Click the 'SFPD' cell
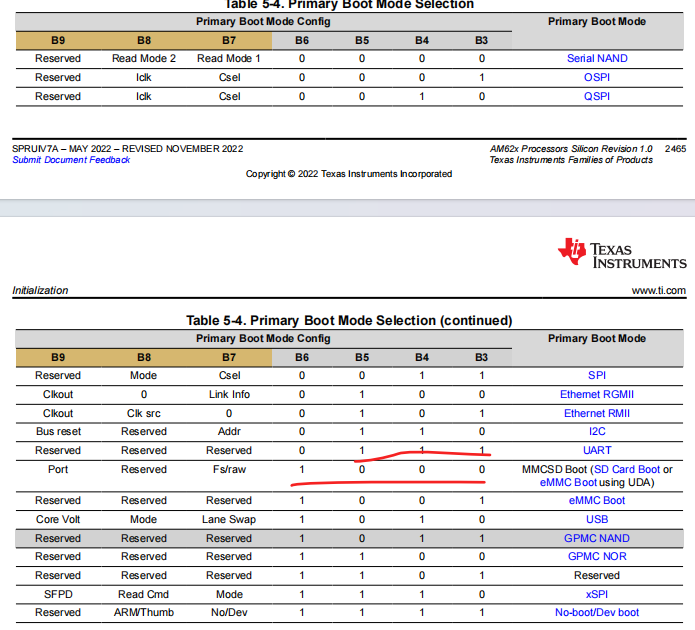The height and width of the screenshot is (630, 695). (58, 595)
